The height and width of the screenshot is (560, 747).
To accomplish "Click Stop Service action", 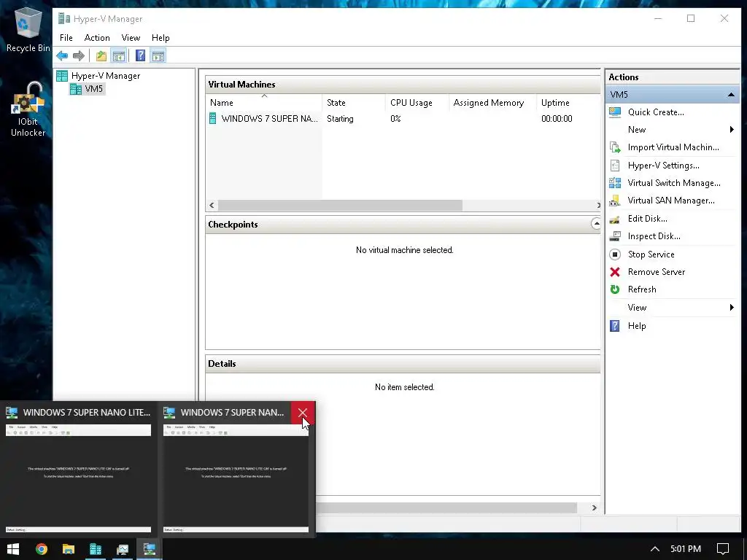I will pyautogui.click(x=672, y=254).
